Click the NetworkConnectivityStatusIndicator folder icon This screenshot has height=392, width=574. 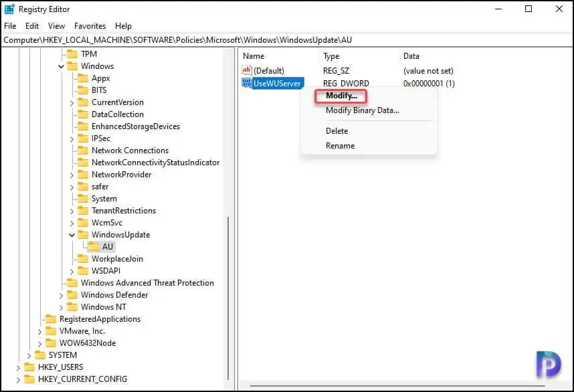click(83, 163)
